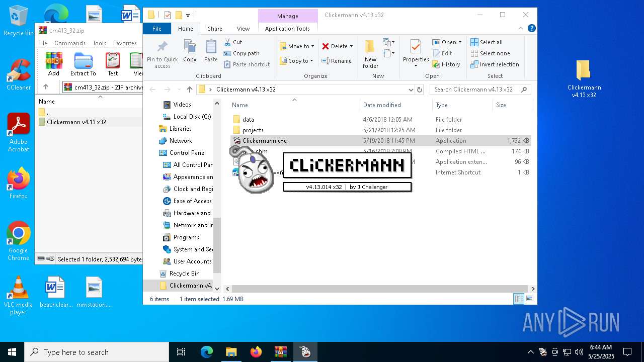Show file History from the ribbon
The width and height of the screenshot is (644, 362).
(446, 64)
